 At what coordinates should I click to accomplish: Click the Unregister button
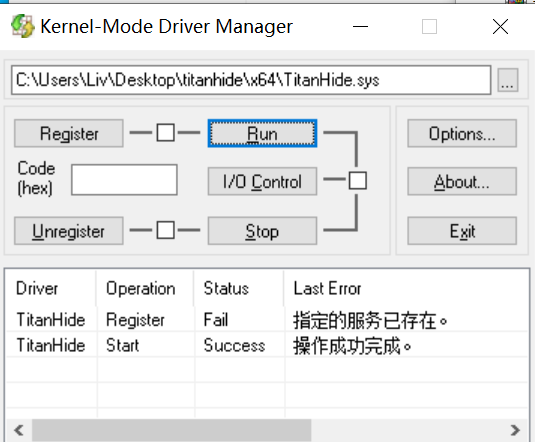(69, 231)
